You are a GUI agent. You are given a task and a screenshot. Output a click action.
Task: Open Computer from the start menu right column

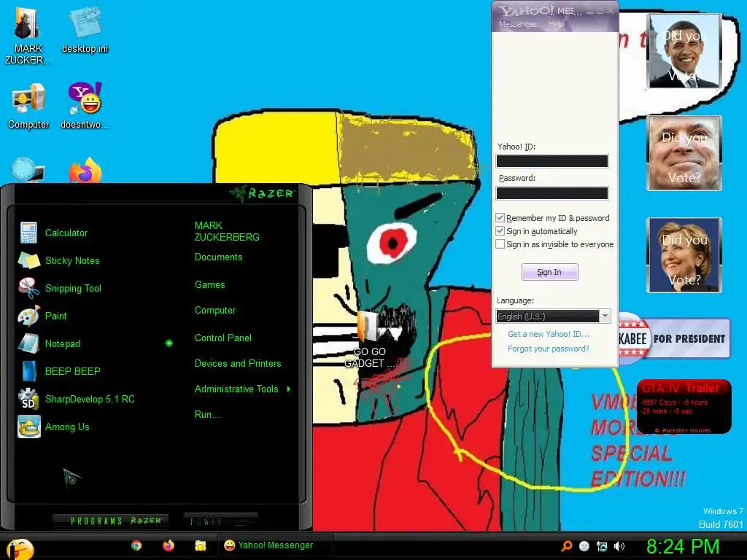pos(215,311)
